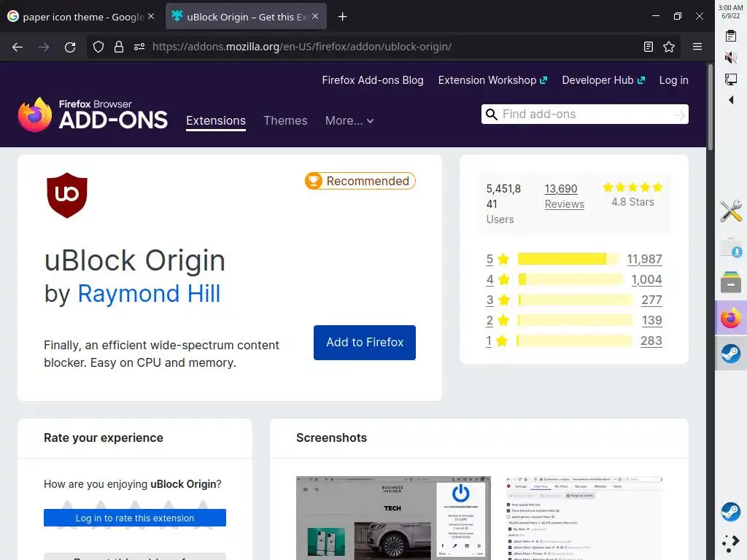Submit the add-on search arrow
The image size is (747, 560).
(680, 114)
